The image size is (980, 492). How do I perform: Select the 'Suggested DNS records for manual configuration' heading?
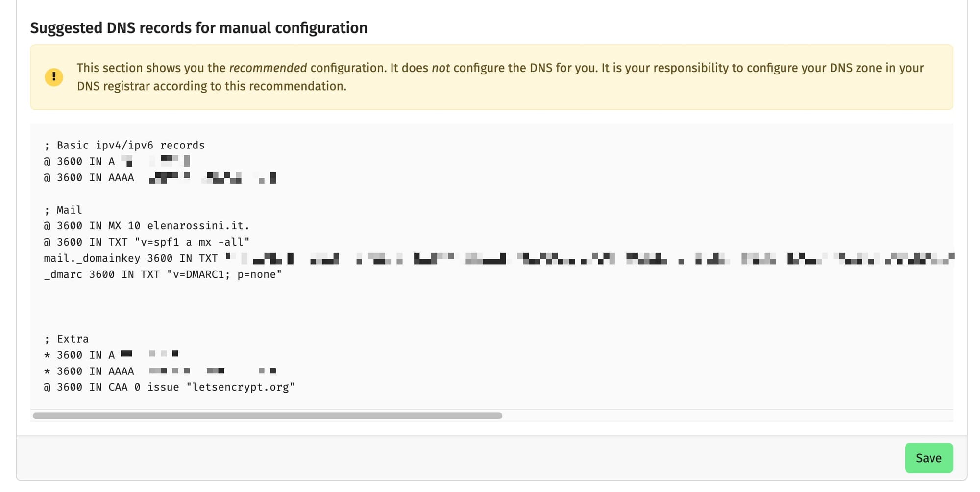[198, 28]
